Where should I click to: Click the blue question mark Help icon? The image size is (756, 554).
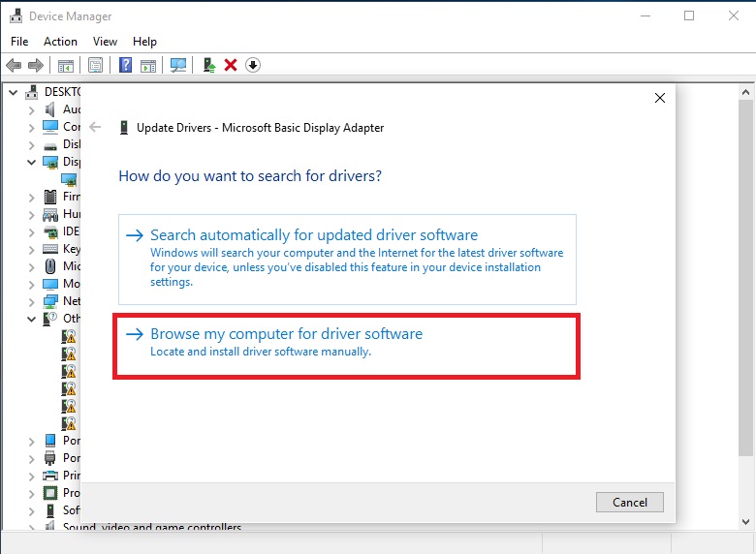click(125, 65)
